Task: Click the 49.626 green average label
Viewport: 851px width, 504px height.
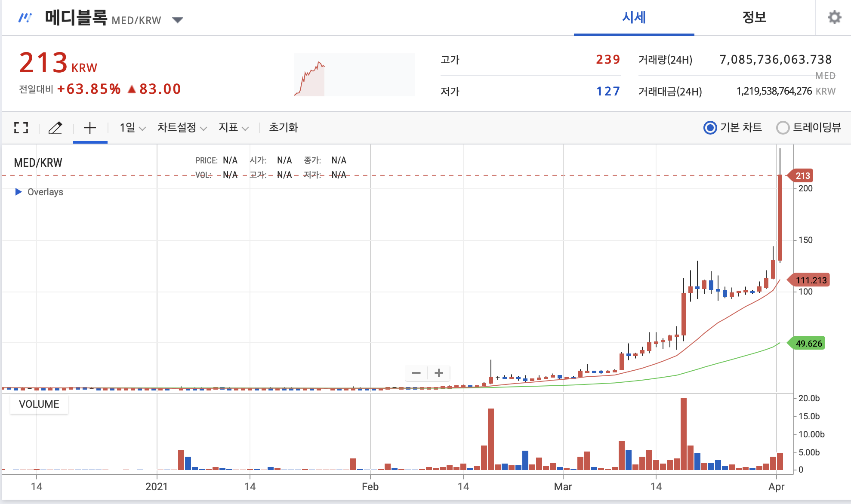Action: coord(806,343)
